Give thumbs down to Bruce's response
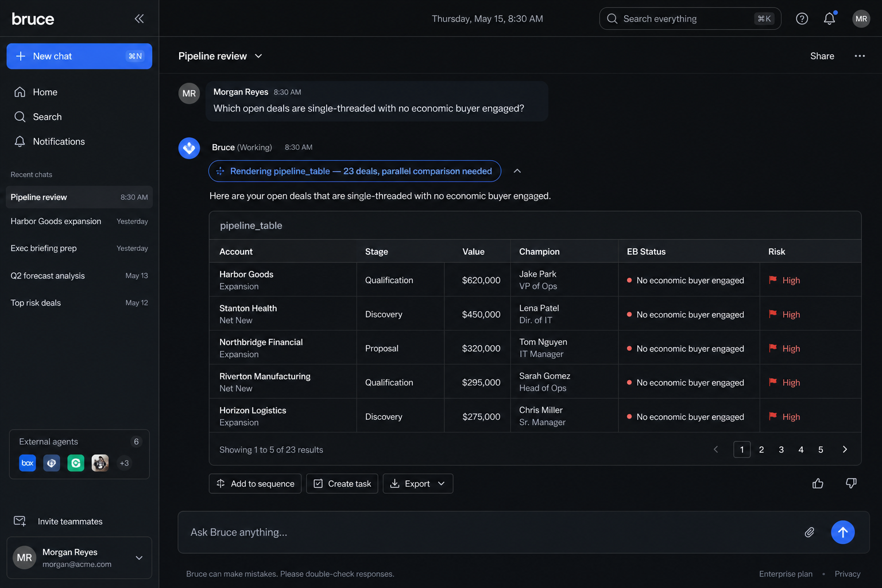 point(851,483)
